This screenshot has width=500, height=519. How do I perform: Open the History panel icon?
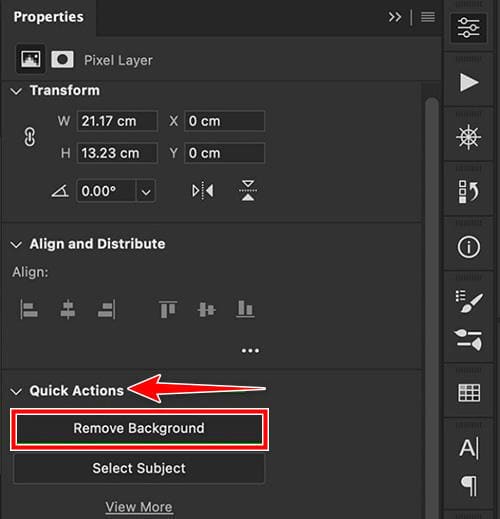pyautogui.click(x=468, y=192)
